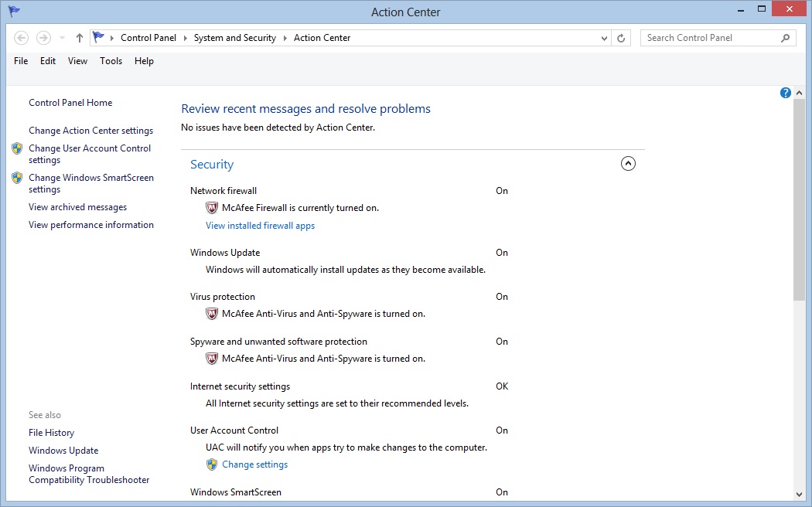Screen dimensions: 812x507
Task: Open the View menu
Action: [77, 61]
